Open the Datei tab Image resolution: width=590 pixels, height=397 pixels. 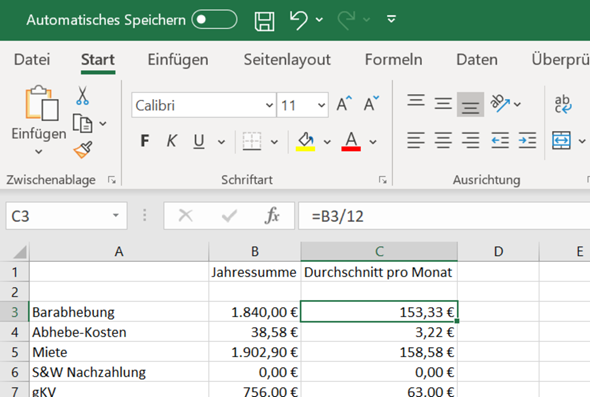[x=32, y=59]
